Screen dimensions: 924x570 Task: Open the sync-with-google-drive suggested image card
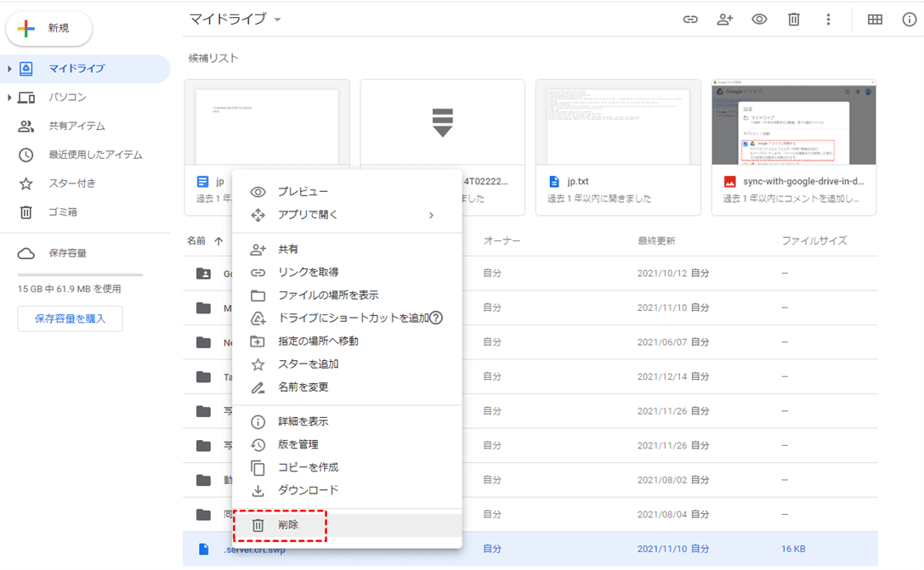click(794, 147)
